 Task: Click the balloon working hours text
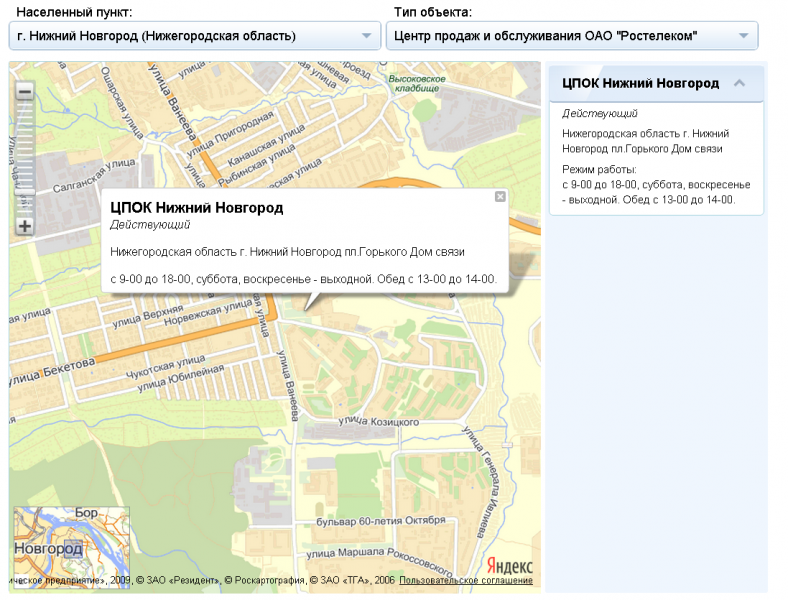[304, 279]
